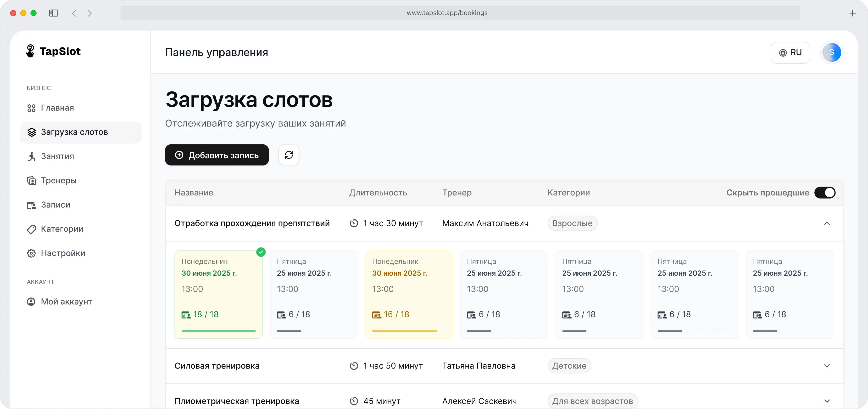Click trainer name Алексей Саскевич
Viewport: 868px width, 409px height.
(479, 401)
